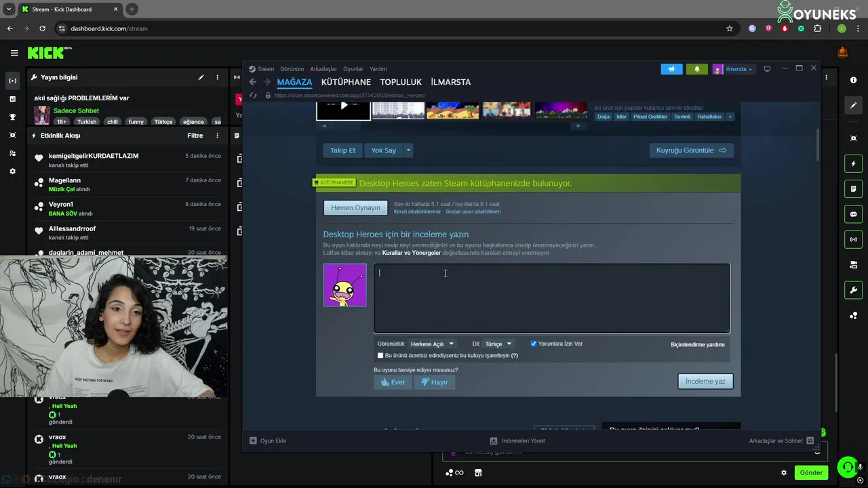Open the Dil Türkçe dropdown
Image resolution: width=868 pixels, height=488 pixels.
pyautogui.click(x=498, y=344)
